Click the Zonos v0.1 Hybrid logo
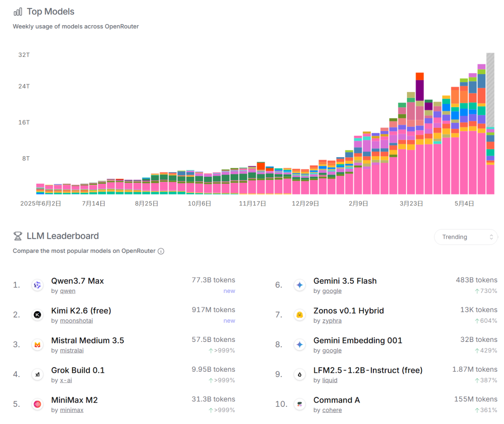The height and width of the screenshot is (424, 504). coord(300,315)
